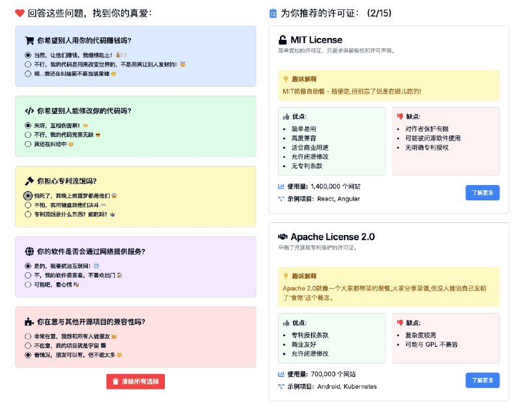Click 了解更多 on the Apache License card
This screenshot has width=532, height=414.
tap(481, 381)
